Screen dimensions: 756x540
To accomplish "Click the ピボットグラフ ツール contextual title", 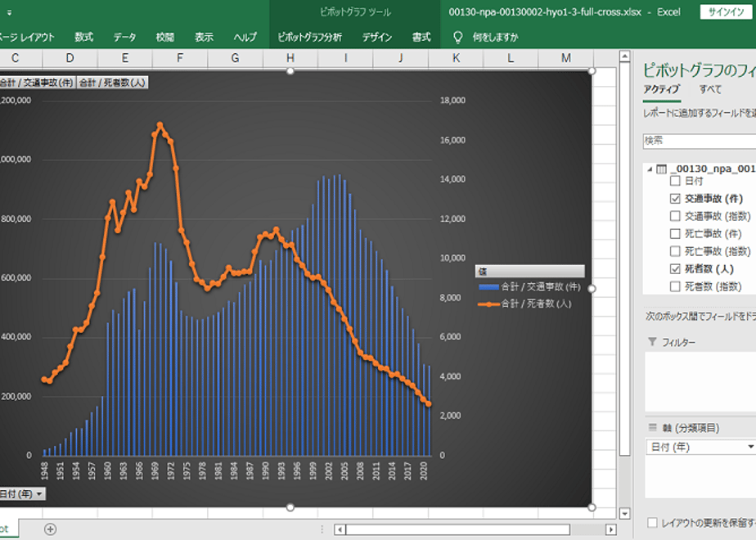I will click(x=355, y=12).
